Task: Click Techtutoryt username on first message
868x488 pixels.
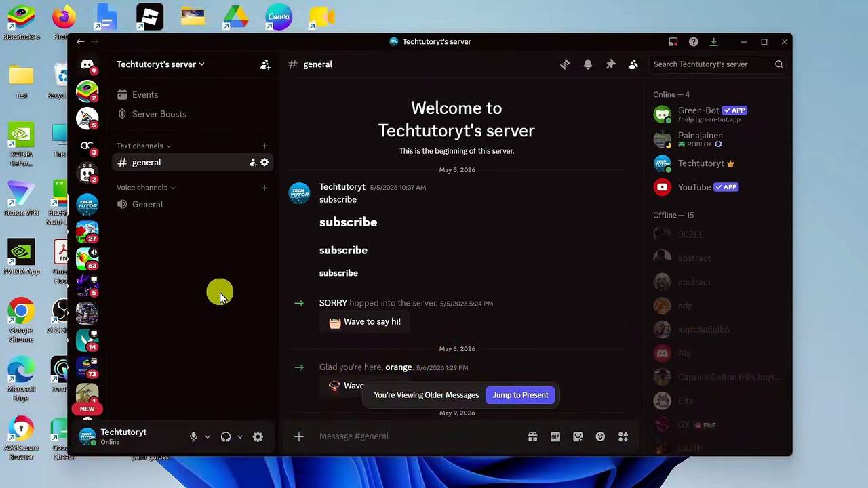Action: tap(342, 187)
